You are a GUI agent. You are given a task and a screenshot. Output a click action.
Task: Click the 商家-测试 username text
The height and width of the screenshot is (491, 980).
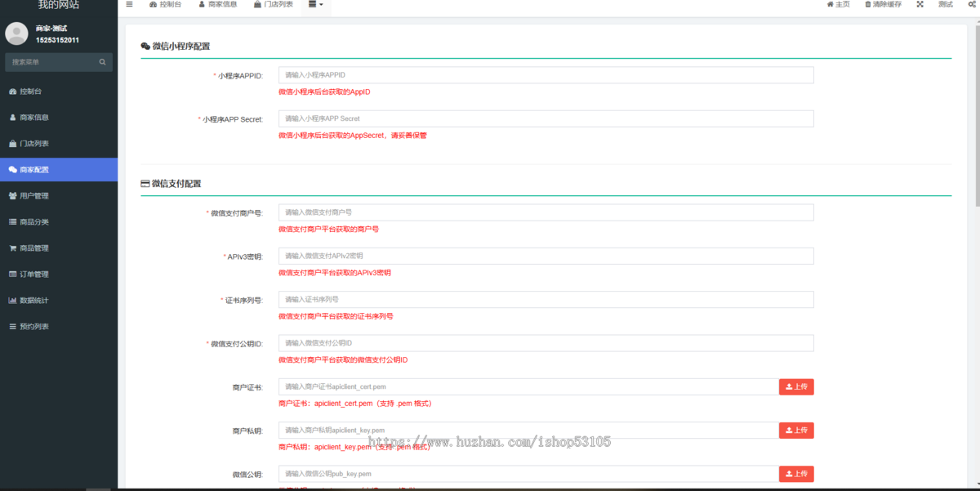click(51, 29)
